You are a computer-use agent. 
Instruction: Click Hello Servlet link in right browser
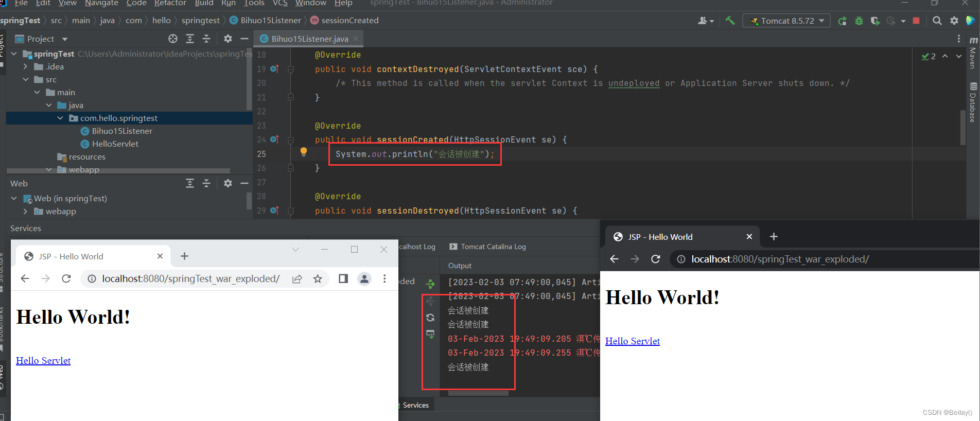tap(633, 341)
